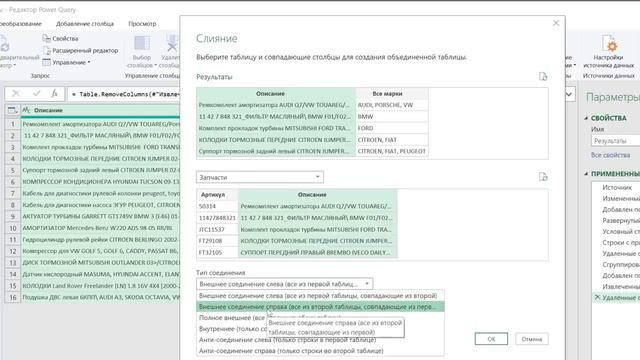Open Расширенный редактор
Viewport: 640px width, 360px height.
(x=80, y=50)
